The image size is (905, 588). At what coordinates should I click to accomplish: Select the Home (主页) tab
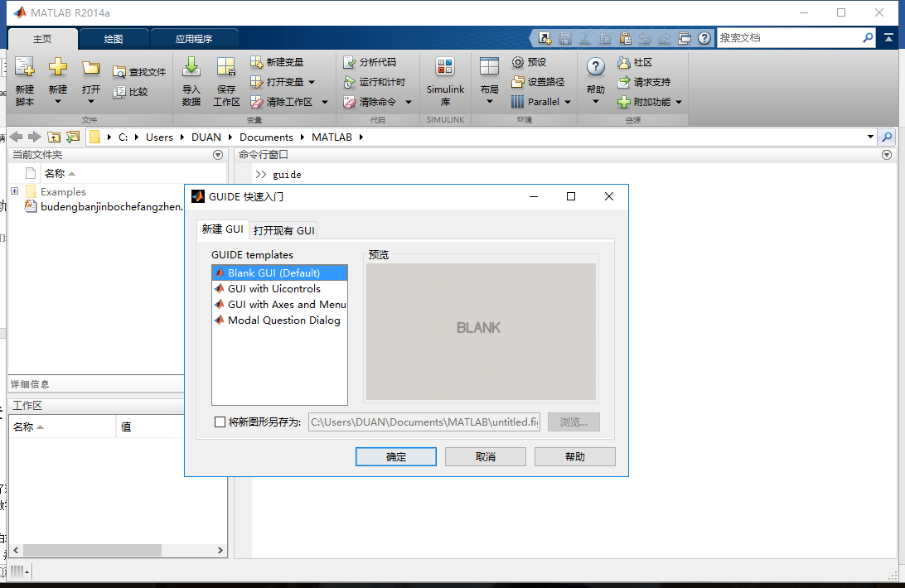42,39
